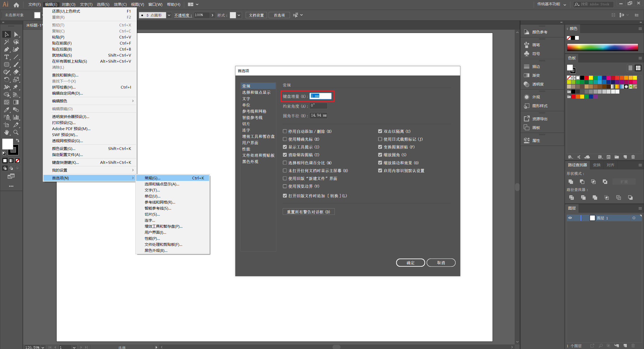
Task: Open the Asset Export panel icon
Action: [527, 119]
